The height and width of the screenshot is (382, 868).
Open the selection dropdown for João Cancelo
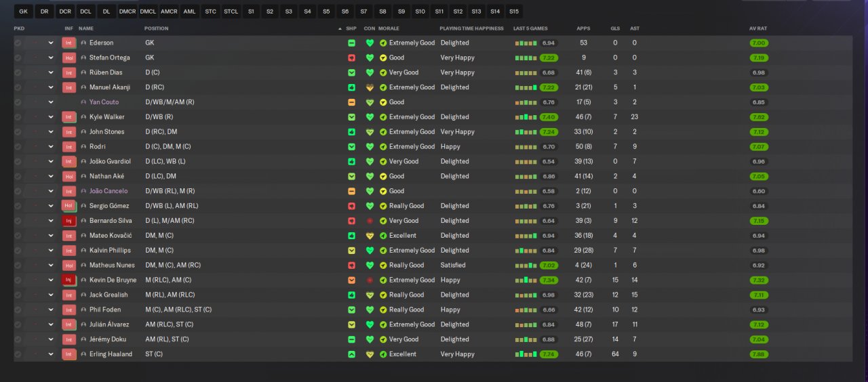click(50, 191)
